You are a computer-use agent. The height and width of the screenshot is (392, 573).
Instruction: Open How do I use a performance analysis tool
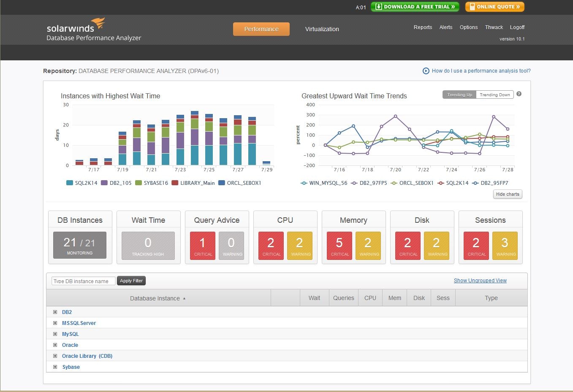pos(481,71)
